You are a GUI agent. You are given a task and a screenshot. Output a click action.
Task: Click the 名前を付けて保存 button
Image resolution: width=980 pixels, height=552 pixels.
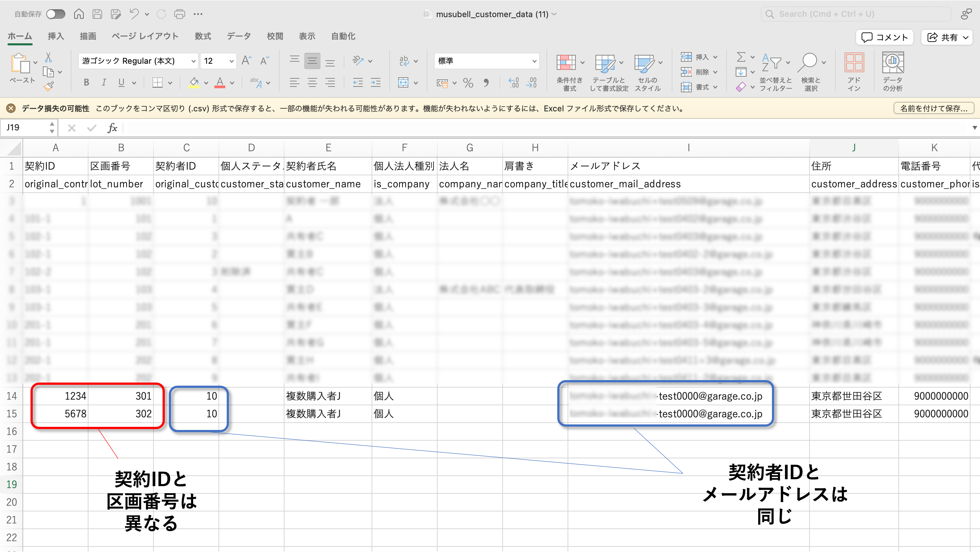[933, 108]
